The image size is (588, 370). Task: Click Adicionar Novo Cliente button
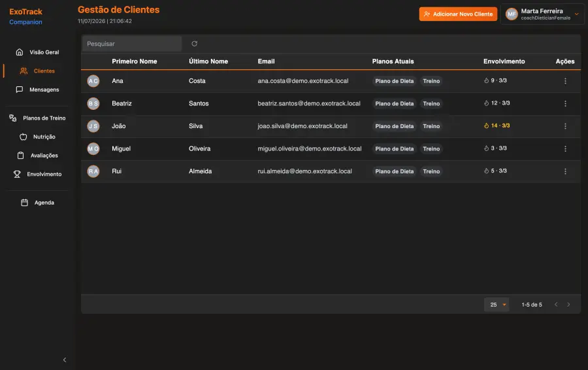pyautogui.click(x=458, y=14)
